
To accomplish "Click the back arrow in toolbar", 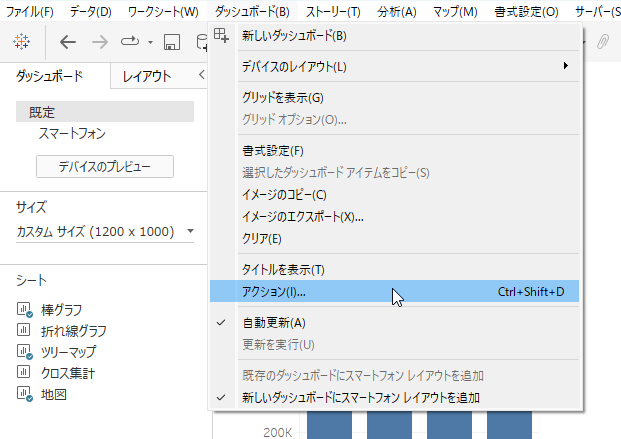I will click(x=68, y=42).
